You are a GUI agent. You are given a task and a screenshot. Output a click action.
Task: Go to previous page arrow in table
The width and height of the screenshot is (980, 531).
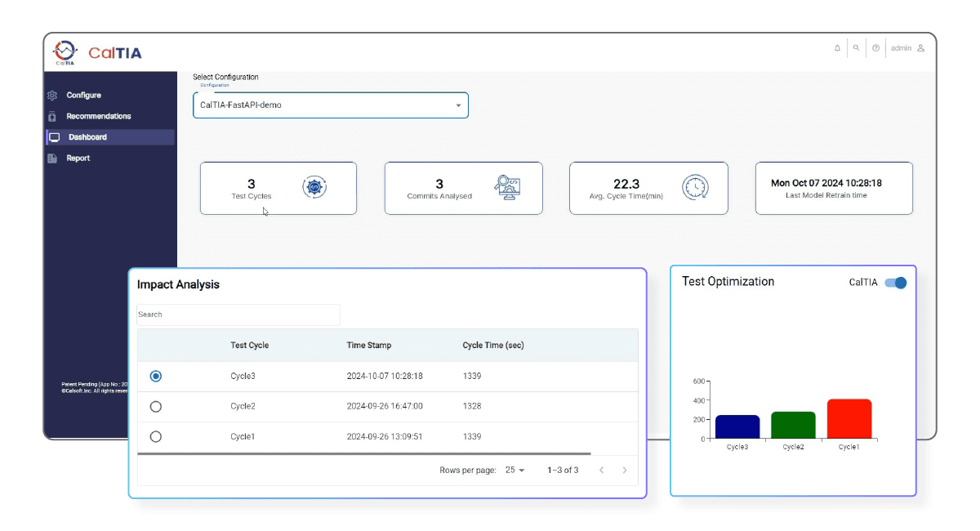pyautogui.click(x=602, y=470)
